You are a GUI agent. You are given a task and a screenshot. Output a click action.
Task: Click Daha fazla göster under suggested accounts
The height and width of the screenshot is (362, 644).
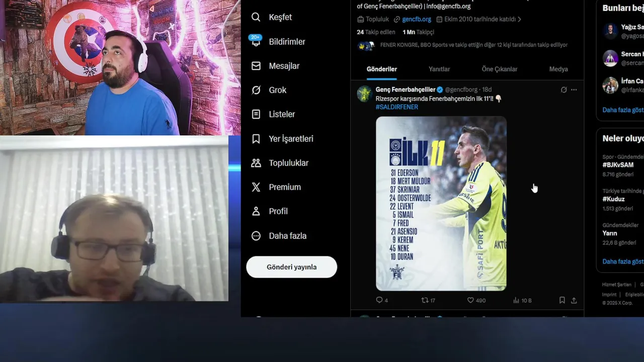pyautogui.click(x=623, y=110)
